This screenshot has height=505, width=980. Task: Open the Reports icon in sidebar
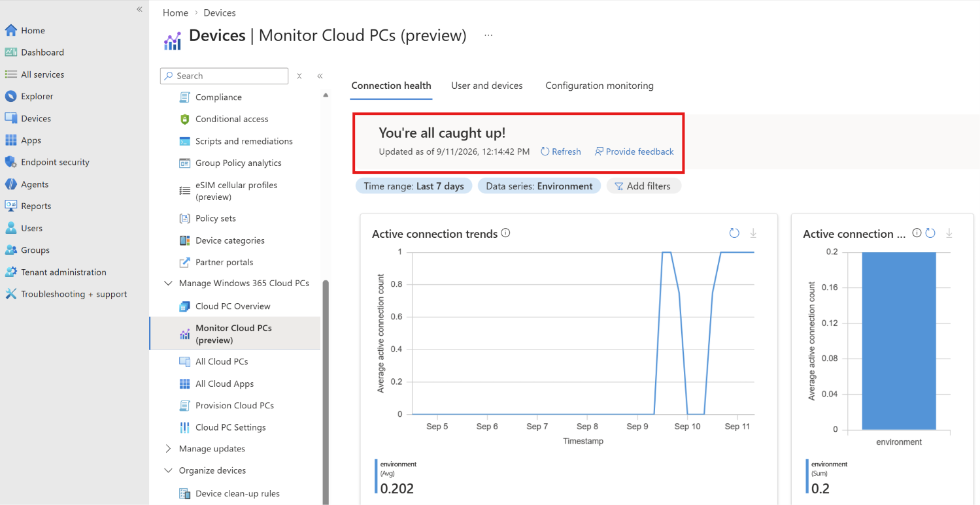pyautogui.click(x=10, y=206)
